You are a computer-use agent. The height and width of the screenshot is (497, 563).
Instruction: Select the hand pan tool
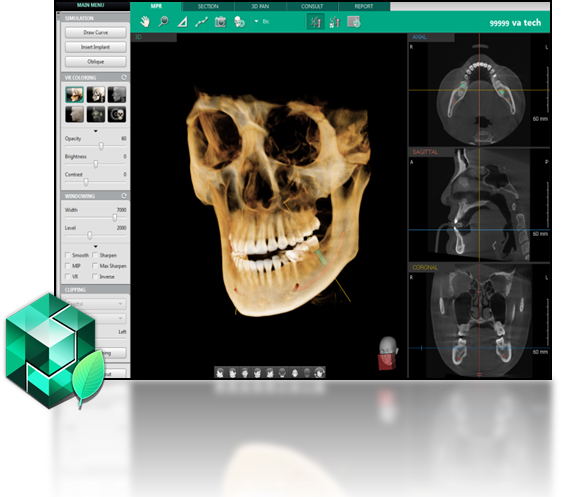pyautogui.click(x=145, y=22)
